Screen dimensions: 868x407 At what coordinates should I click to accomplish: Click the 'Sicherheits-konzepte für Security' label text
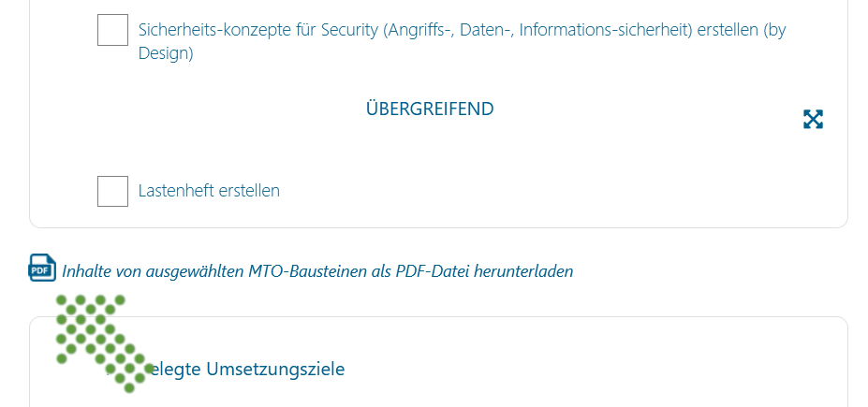[x=257, y=30]
